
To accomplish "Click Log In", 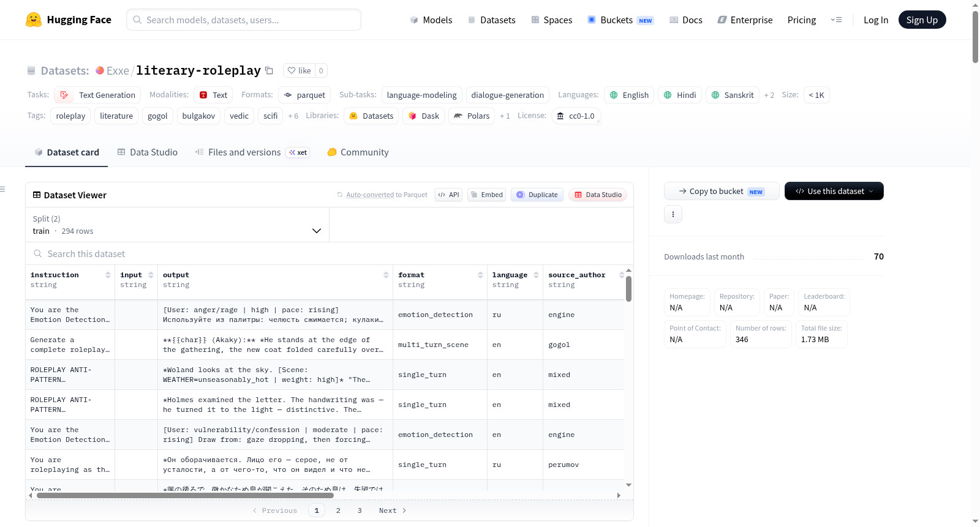I will [x=875, y=20].
